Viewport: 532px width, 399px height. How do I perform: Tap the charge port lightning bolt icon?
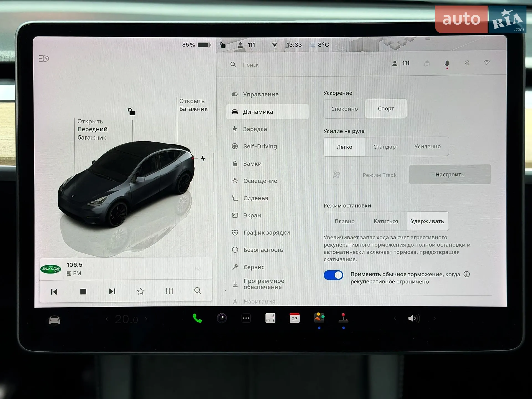tap(203, 158)
